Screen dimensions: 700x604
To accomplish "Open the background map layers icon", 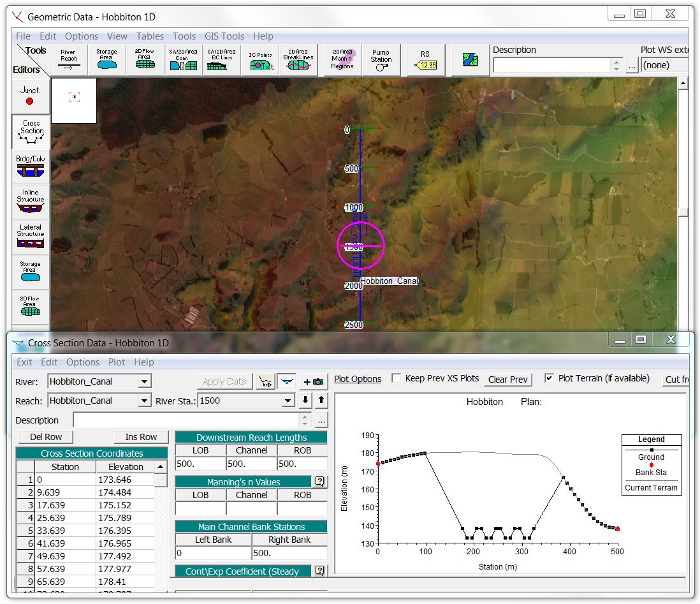I will click(470, 59).
